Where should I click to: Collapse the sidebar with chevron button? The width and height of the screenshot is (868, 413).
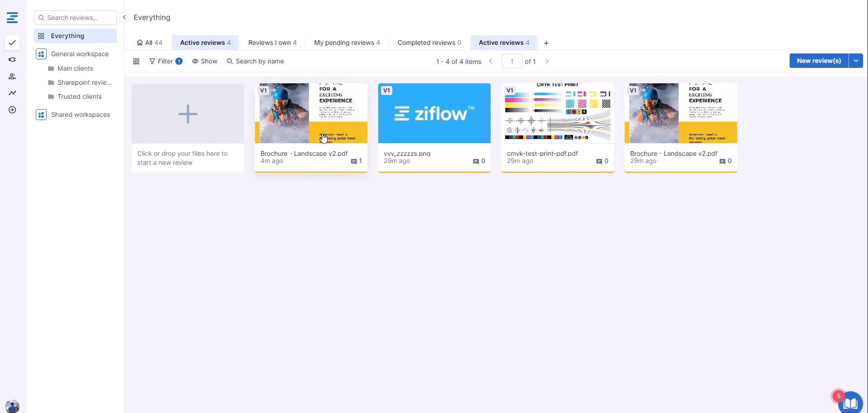[x=124, y=17]
